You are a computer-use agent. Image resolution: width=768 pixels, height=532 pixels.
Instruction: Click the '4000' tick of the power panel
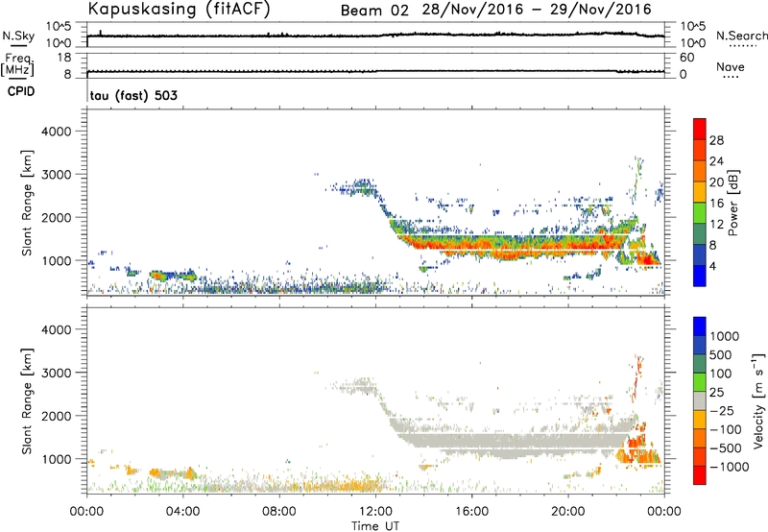pyautogui.click(x=56, y=132)
